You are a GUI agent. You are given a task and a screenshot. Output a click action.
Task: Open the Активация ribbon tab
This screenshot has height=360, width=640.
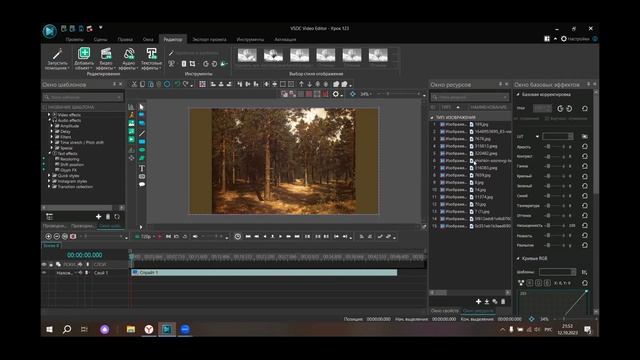[285, 40]
